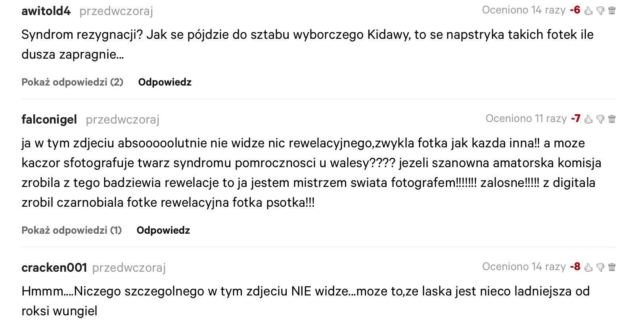Click the trash icon on awitold4's comment
The image size is (644, 324).
point(612,11)
